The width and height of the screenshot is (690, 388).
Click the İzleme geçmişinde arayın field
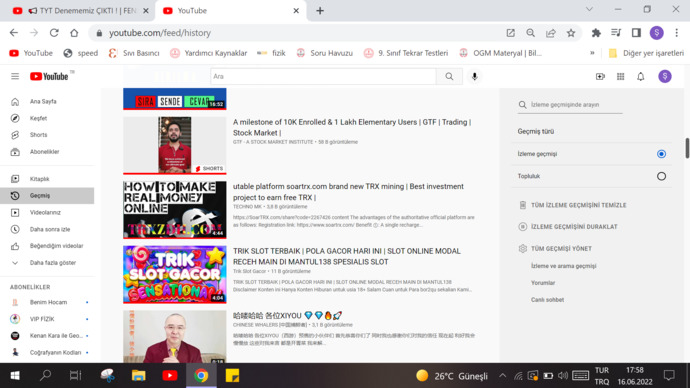point(570,105)
